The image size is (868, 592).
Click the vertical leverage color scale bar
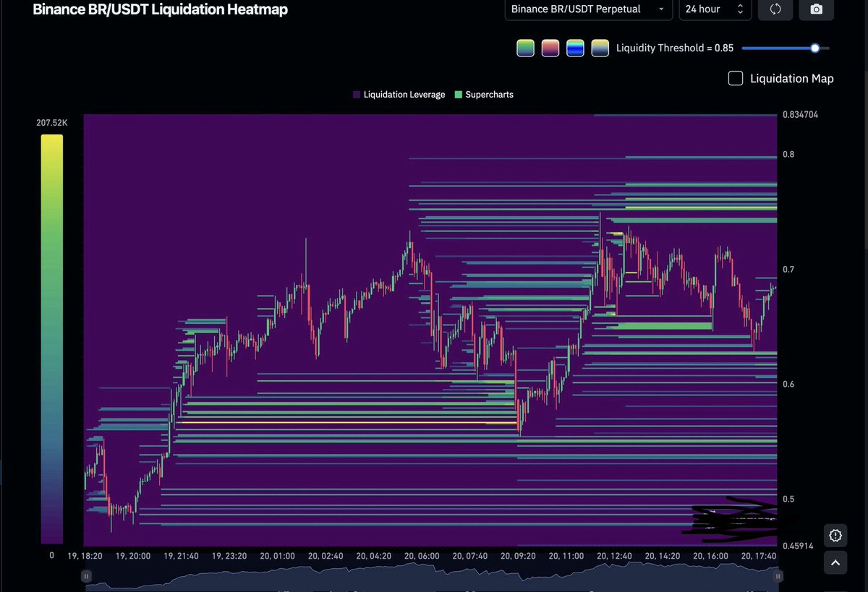52,339
